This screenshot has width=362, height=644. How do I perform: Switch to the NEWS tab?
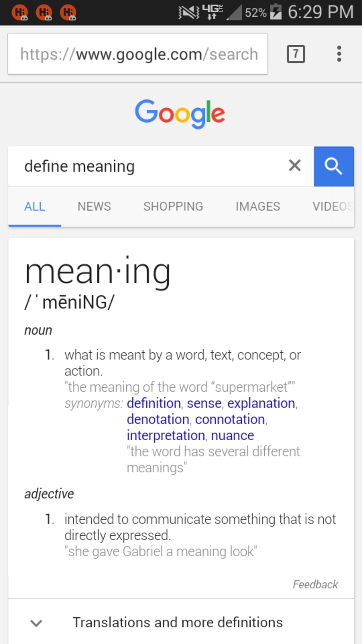94,207
